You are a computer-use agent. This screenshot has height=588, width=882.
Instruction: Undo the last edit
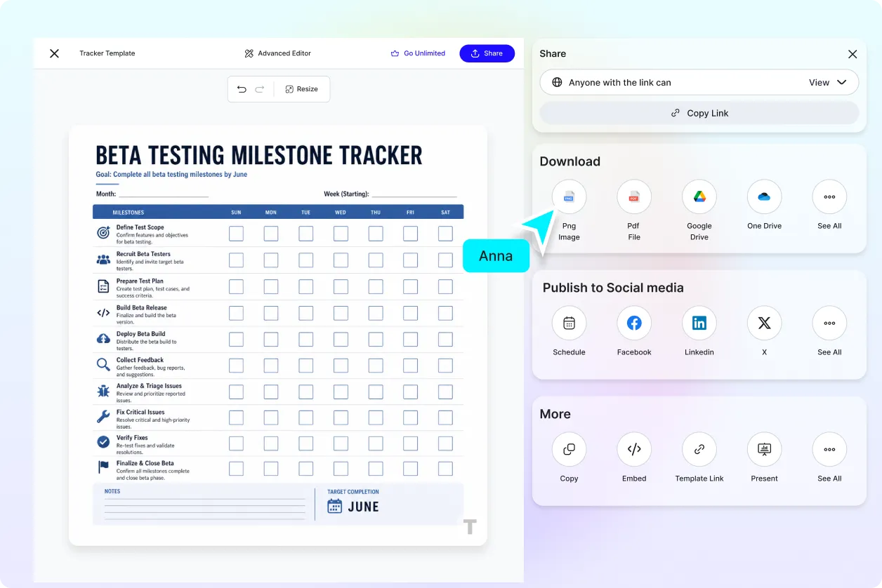pyautogui.click(x=242, y=89)
